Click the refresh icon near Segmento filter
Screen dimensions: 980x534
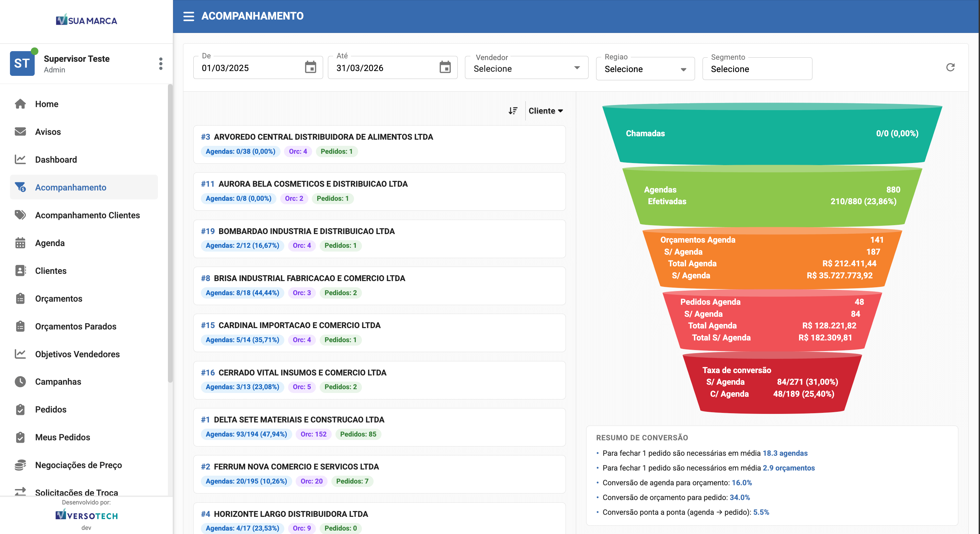[951, 67]
